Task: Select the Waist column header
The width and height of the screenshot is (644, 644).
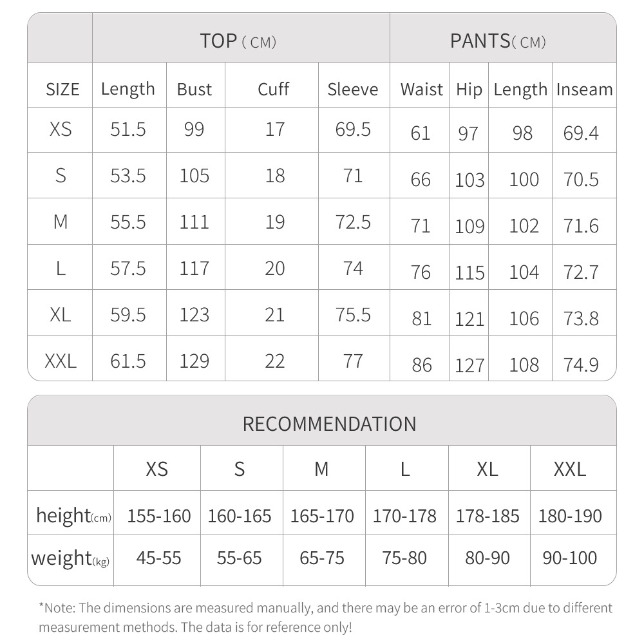Action: pyautogui.click(x=421, y=90)
